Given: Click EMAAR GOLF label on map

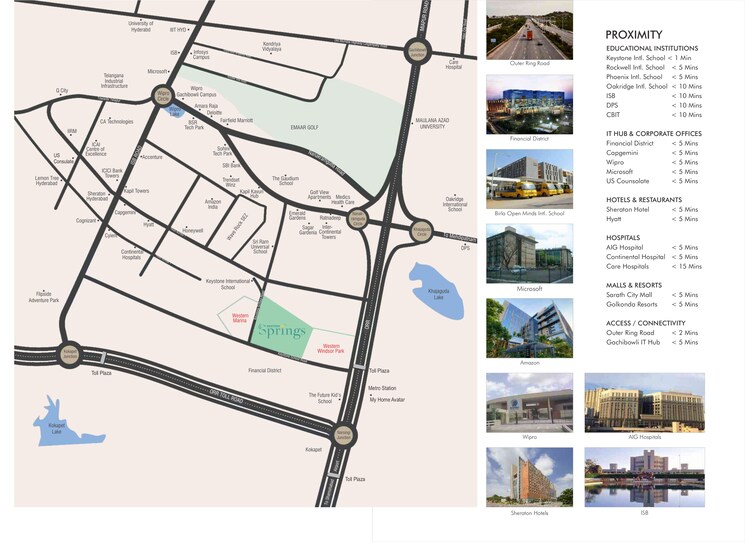Looking at the screenshot, I should coord(304,127).
